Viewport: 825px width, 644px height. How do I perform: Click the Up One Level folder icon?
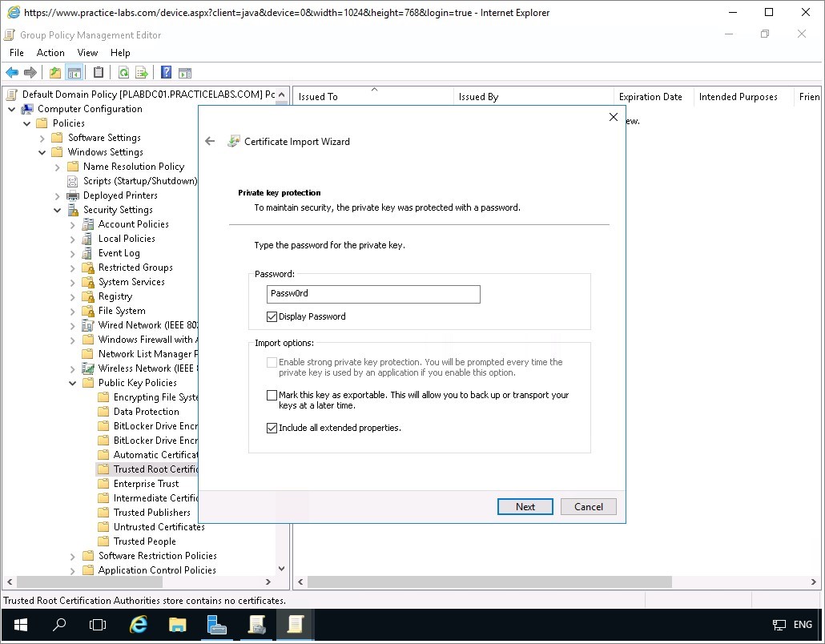point(55,73)
